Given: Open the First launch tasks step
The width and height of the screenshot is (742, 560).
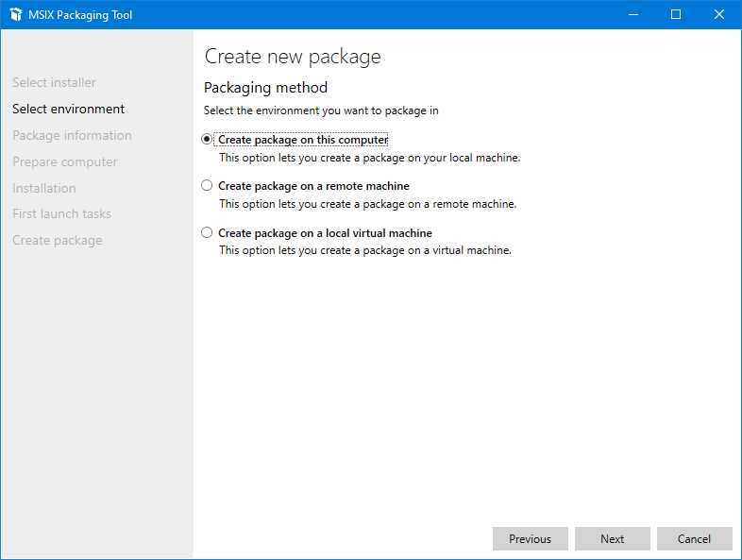Looking at the screenshot, I should [x=62, y=214].
